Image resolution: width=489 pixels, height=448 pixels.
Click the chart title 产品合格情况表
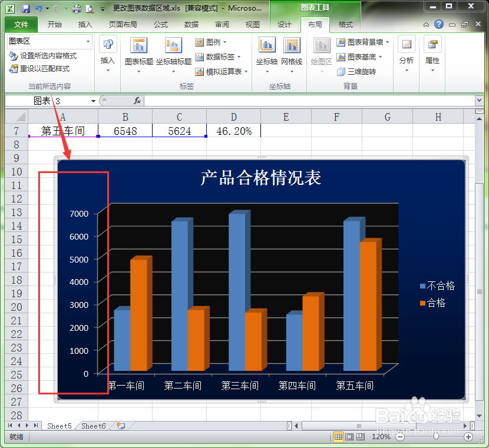click(x=261, y=178)
